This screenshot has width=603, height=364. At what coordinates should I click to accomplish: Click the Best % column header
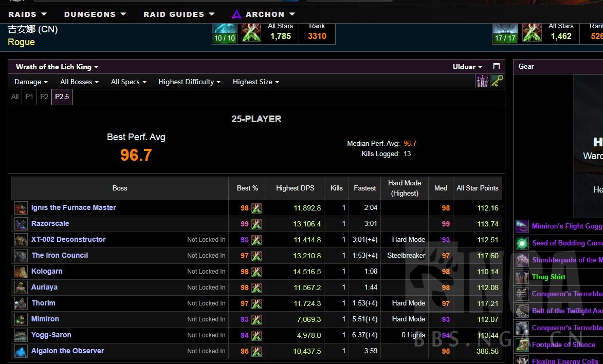247,188
